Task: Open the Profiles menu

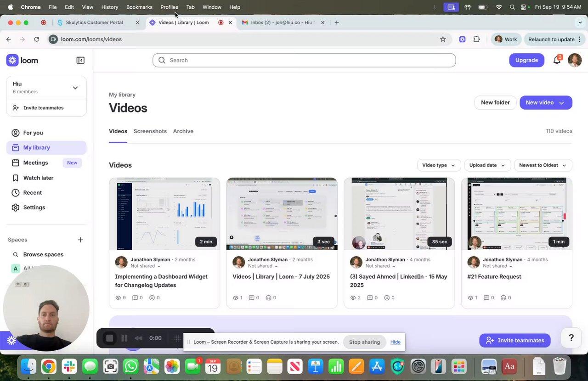Action: coord(169,7)
